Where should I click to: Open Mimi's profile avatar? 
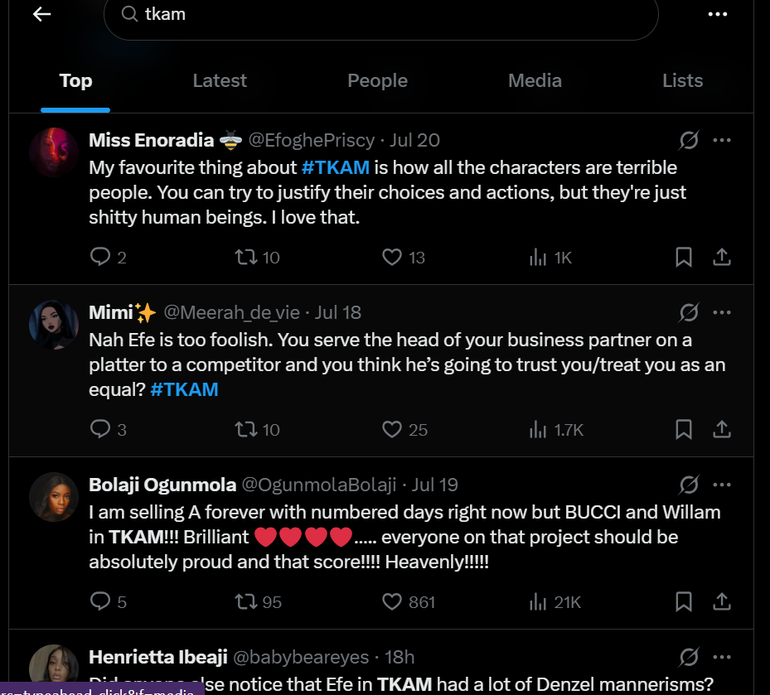point(54,325)
